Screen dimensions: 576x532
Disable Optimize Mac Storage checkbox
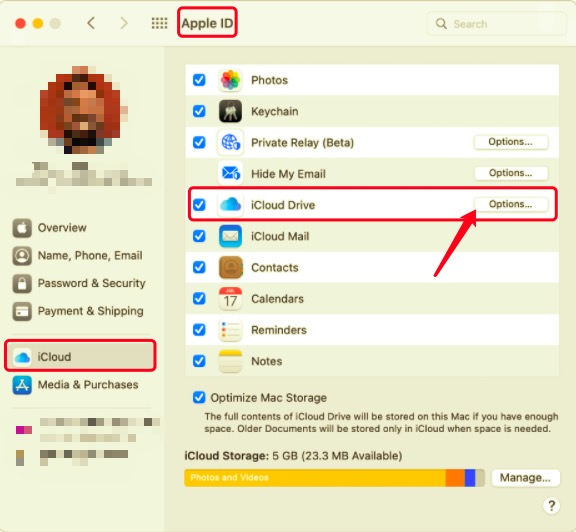pyautogui.click(x=199, y=398)
